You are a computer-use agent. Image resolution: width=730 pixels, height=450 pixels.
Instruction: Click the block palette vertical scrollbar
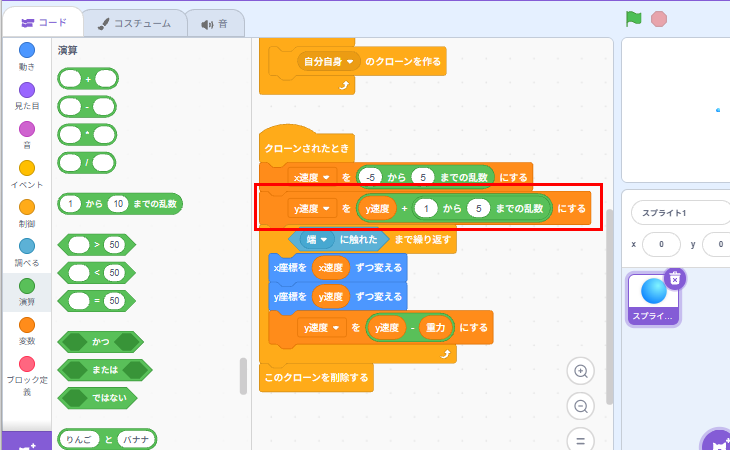[x=243, y=376]
